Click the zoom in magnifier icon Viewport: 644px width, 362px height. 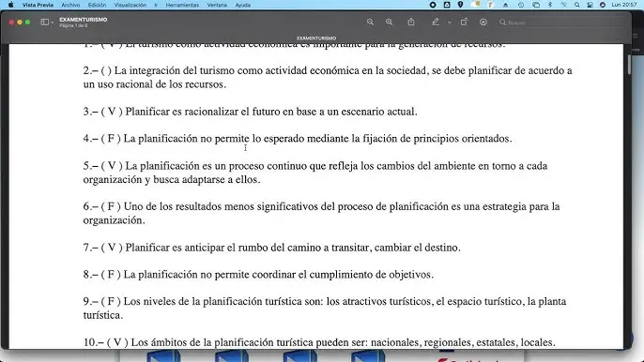click(389, 23)
